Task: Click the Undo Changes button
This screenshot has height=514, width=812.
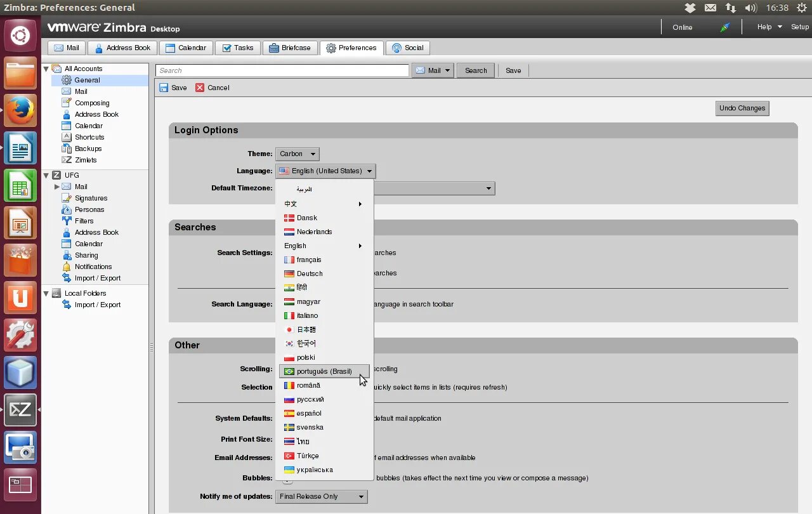Action: click(x=742, y=108)
